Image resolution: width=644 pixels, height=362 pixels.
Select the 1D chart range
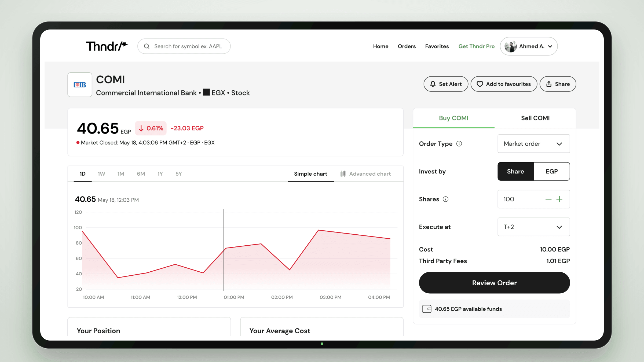pos(83,174)
